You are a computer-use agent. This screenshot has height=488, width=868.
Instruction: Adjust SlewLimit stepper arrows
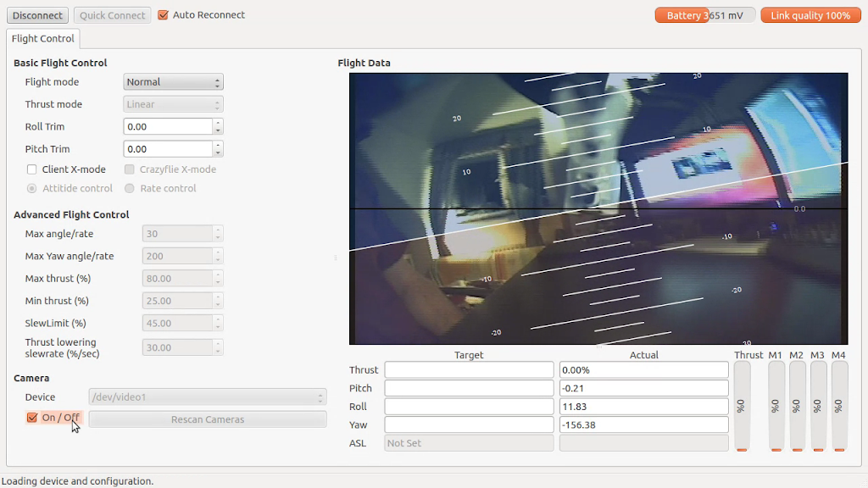tap(218, 323)
